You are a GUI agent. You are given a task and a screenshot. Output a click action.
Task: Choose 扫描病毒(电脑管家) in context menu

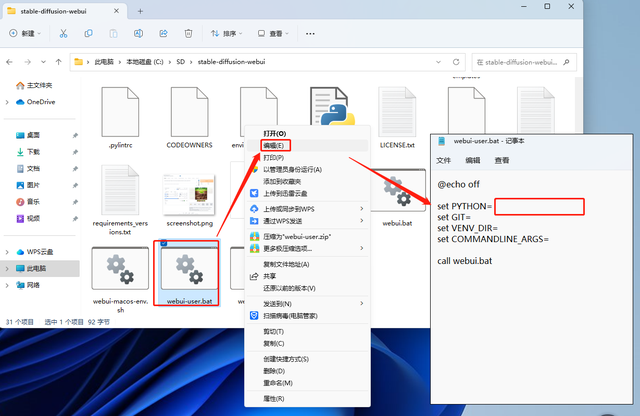click(290, 316)
